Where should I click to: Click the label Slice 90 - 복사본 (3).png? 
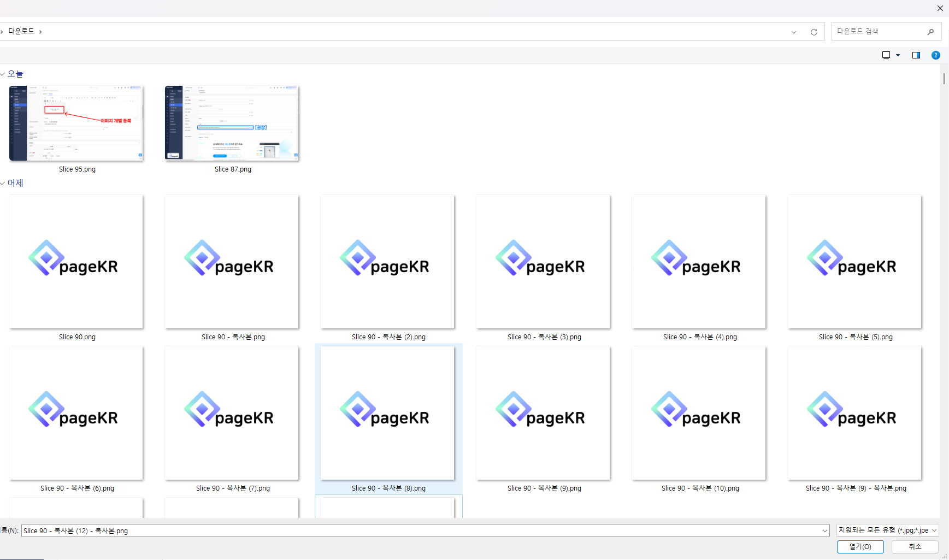point(544,337)
